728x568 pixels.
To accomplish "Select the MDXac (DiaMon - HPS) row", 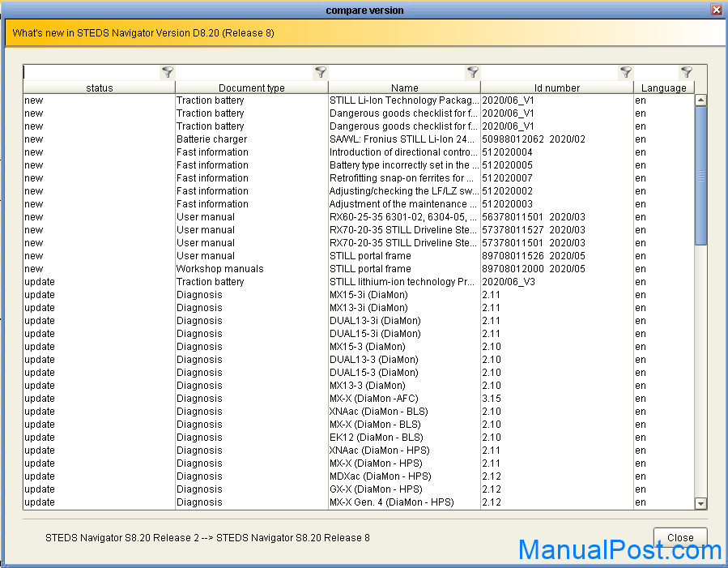I will click(x=359, y=477).
